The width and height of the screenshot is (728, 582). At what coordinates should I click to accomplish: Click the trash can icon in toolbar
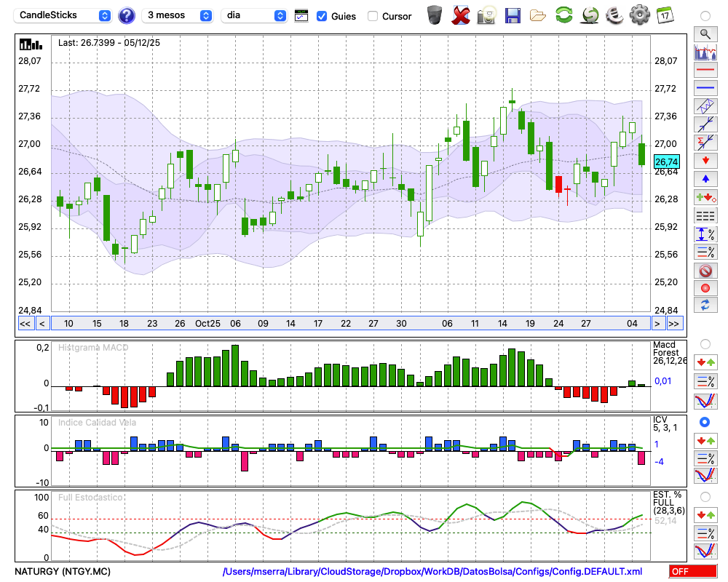coord(435,15)
